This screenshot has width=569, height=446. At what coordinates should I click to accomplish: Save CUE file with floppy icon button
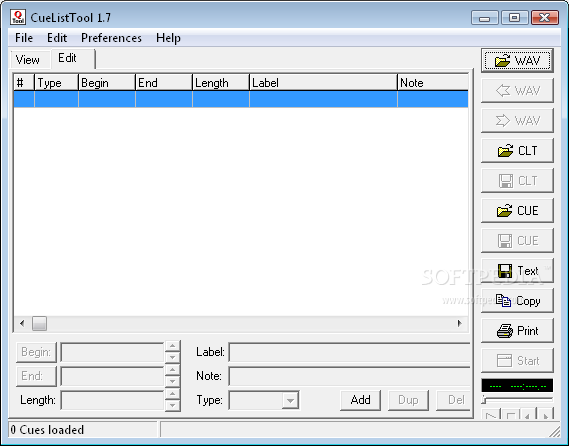(x=517, y=241)
